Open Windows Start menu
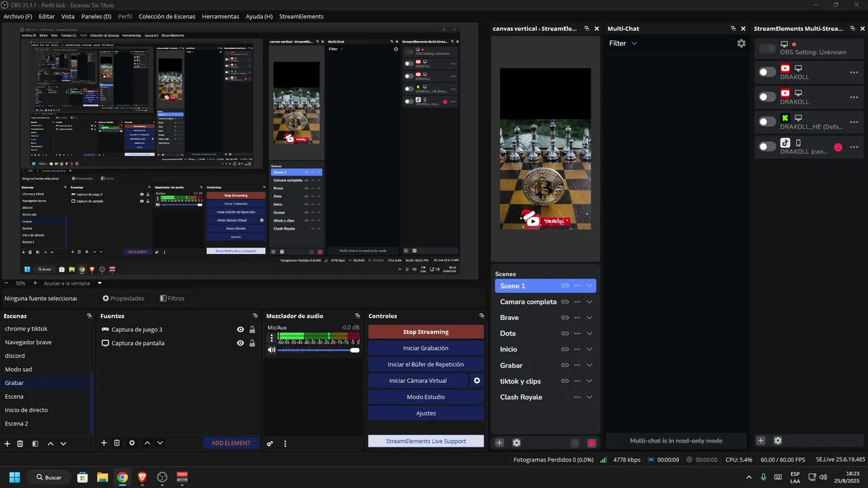The image size is (868, 488). pyautogui.click(x=14, y=477)
